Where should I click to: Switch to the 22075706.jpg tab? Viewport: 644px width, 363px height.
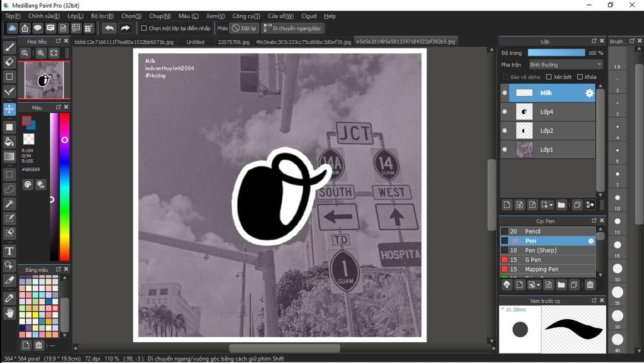click(234, 42)
